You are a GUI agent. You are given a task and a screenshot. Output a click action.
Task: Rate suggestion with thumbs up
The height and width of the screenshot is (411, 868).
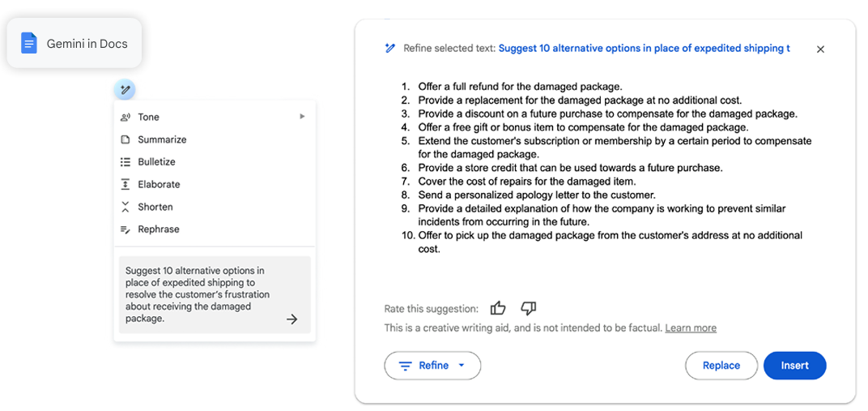498,308
